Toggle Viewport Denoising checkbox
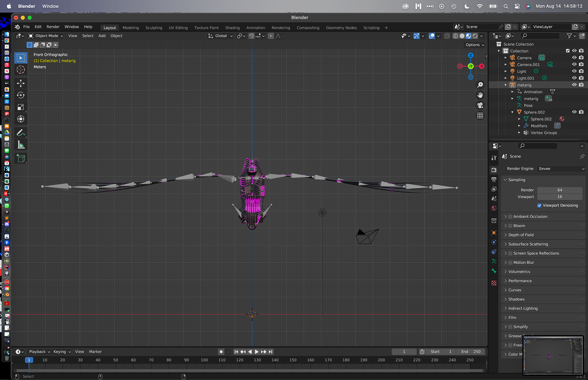This screenshot has width=588, height=380. (x=539, y=205)
